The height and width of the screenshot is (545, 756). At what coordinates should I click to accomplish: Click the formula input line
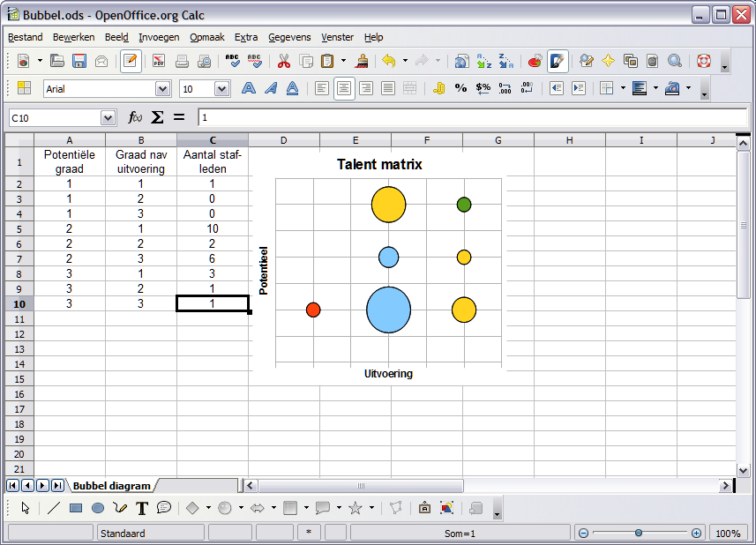coord(468,117)
